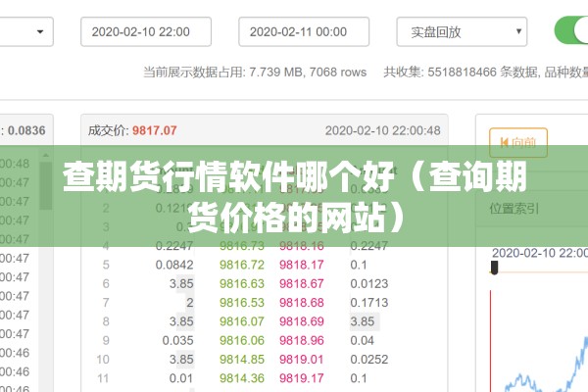Click bid amount 3.85 in row 6
The height and width of the screenshot is (392, 588).
pyautogui.click(x=181, y=283)
